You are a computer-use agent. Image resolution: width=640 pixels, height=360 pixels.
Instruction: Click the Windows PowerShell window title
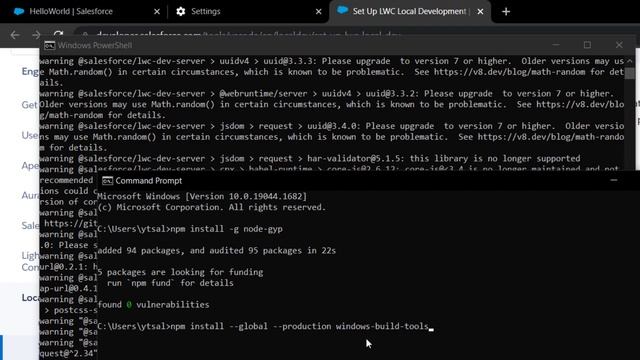[95, 45]
